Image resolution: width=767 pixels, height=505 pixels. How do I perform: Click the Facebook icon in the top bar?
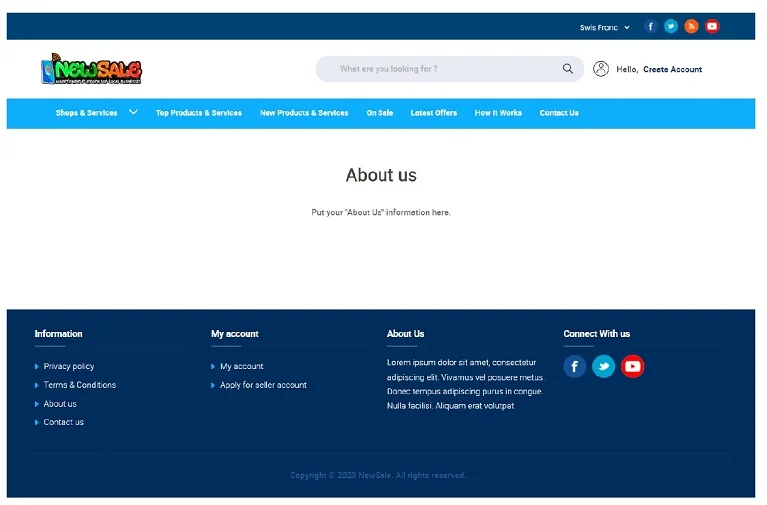[650, 27]
